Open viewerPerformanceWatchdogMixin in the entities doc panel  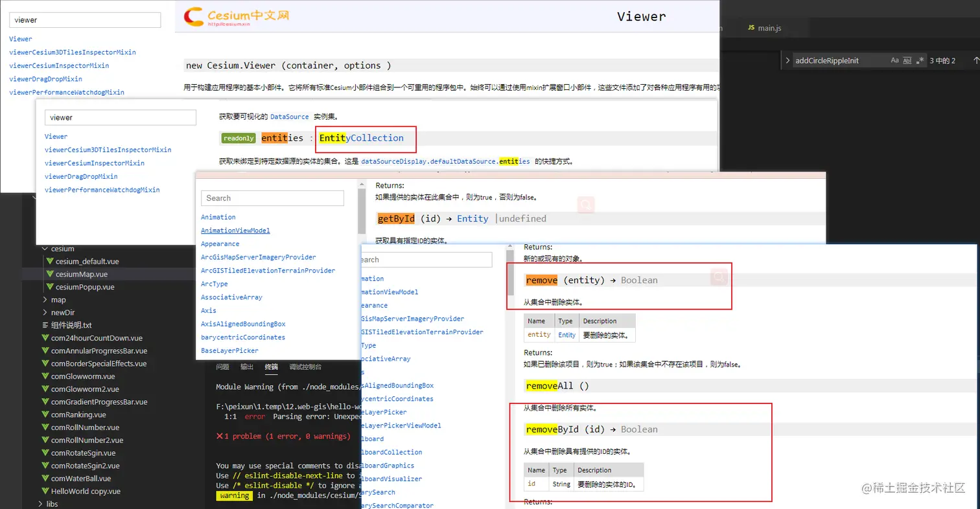(102, 190)
